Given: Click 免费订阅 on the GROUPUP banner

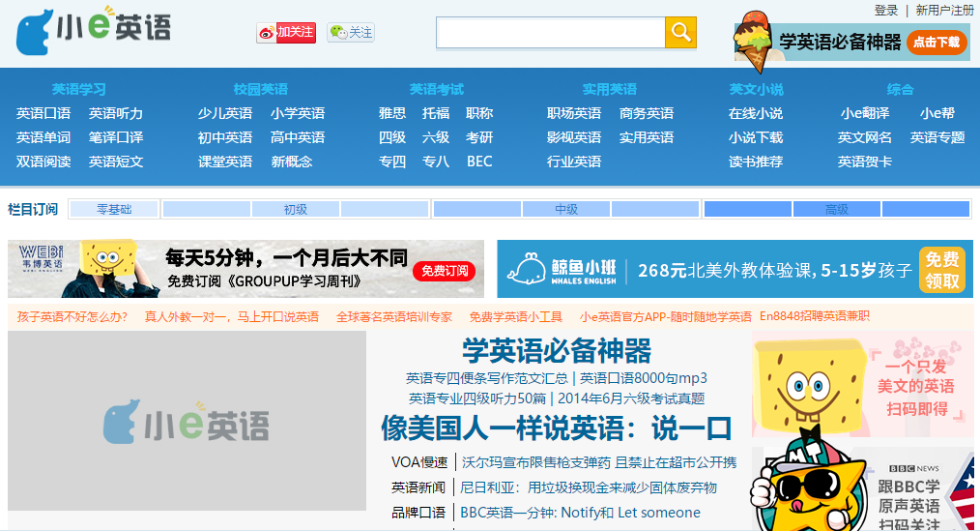Looking at the screenshot, I should 445,271.
